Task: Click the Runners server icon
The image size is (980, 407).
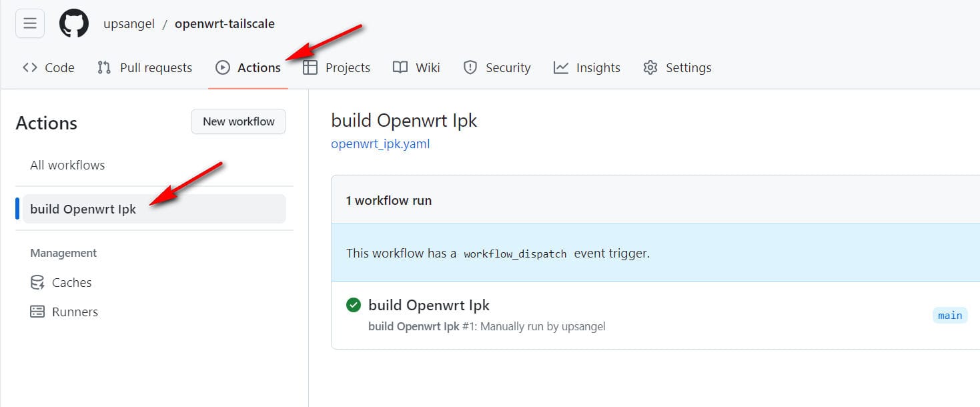Action: (37, 312)
